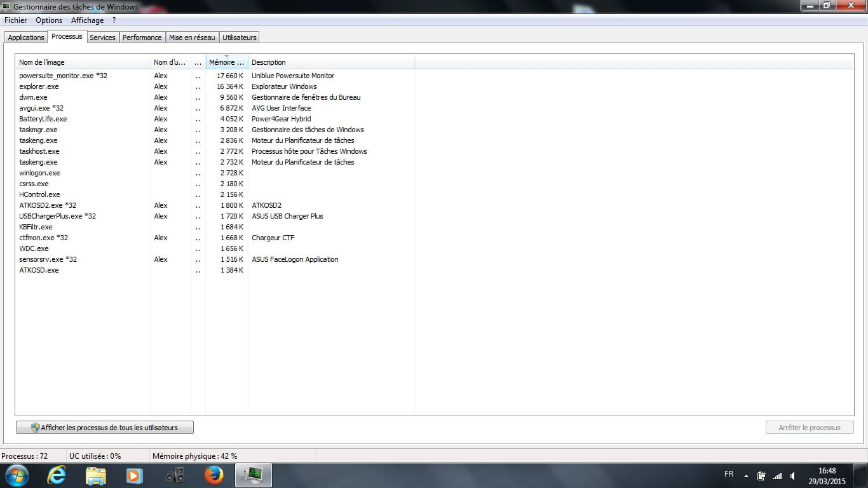Image resolution: width=868 pixels, height=488 pixels.
Task: Click Afficher les processus de tous les utilisateurs
Action: coord(105,428)
